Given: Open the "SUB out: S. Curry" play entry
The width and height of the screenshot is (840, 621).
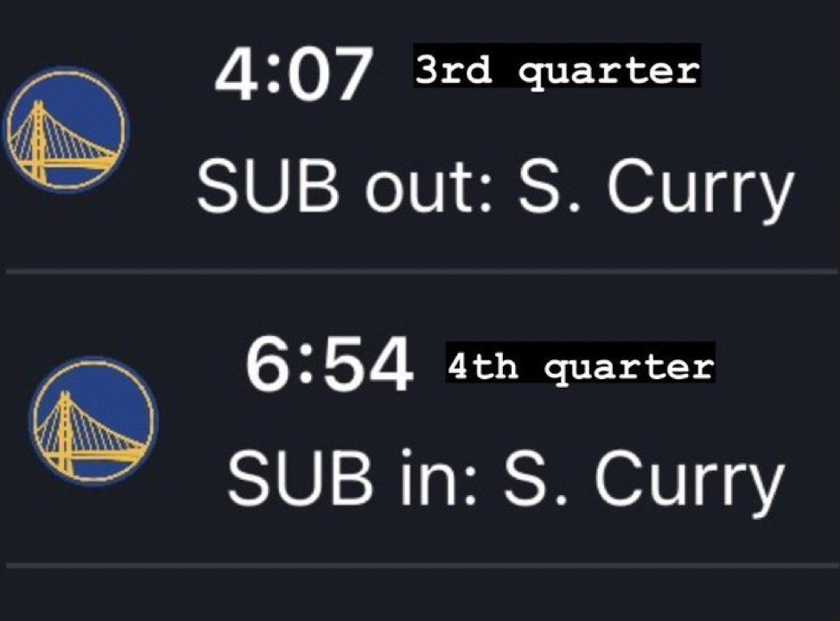Looking at the screenshot, I should pos(493,187).
